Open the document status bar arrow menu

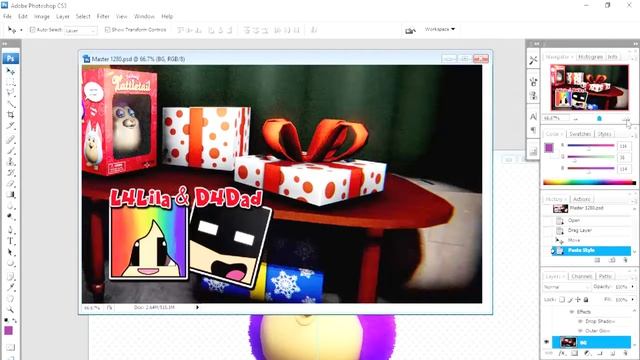(x=197, y=307)
